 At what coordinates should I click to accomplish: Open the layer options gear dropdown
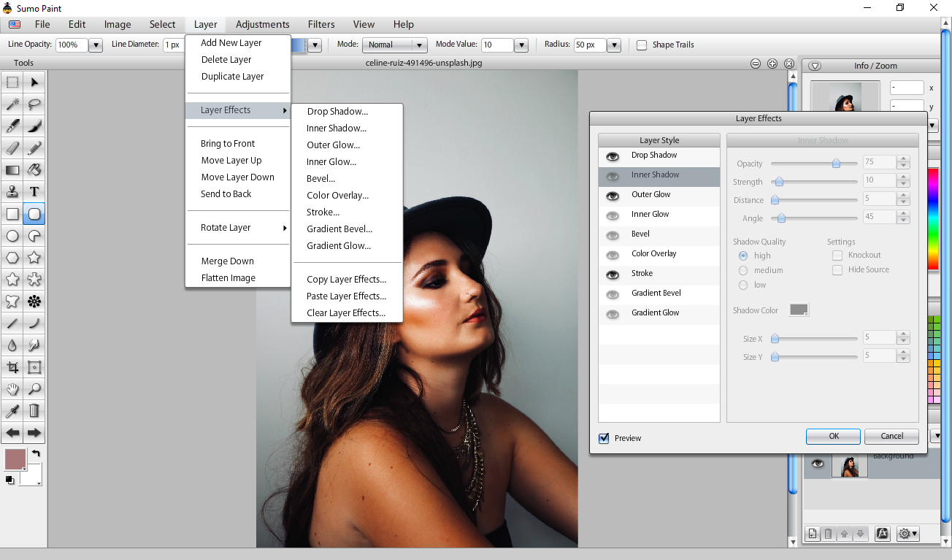pos(907,534)
